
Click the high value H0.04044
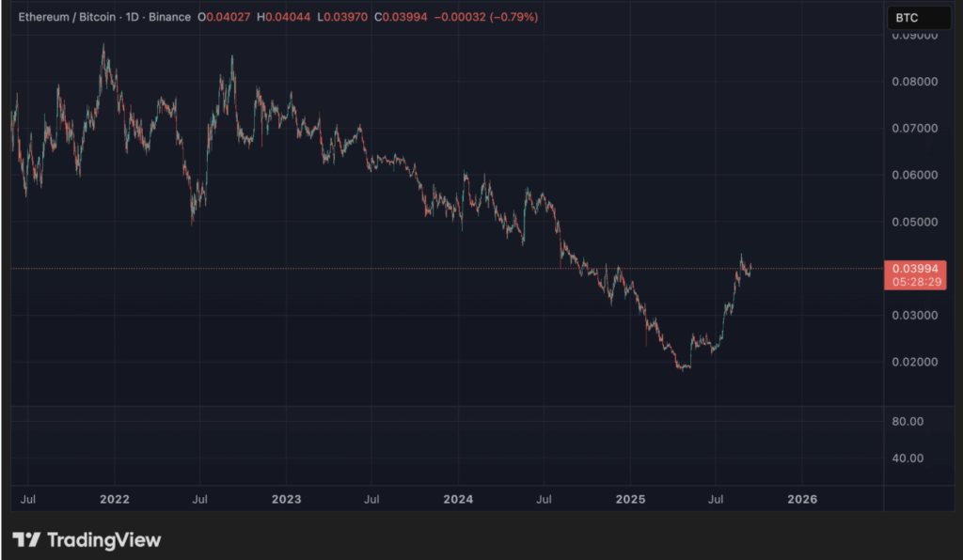point(284,17)
